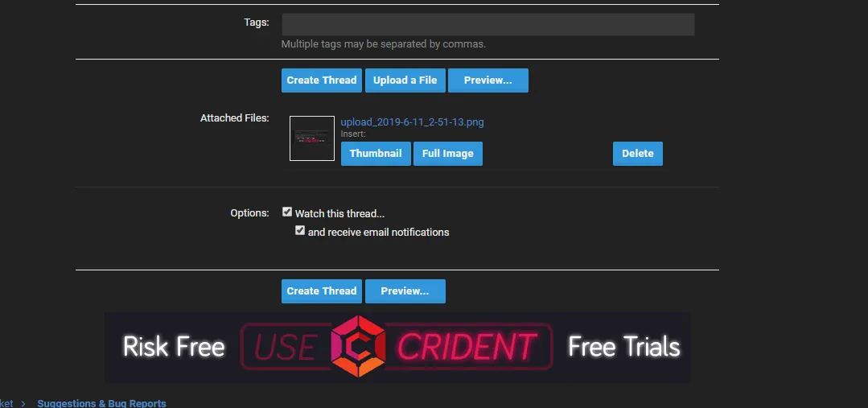This screenshot has height=408, width=868.
Task: Click the Upload a File button
Action: pyautogui.click(x=405, y=80)
